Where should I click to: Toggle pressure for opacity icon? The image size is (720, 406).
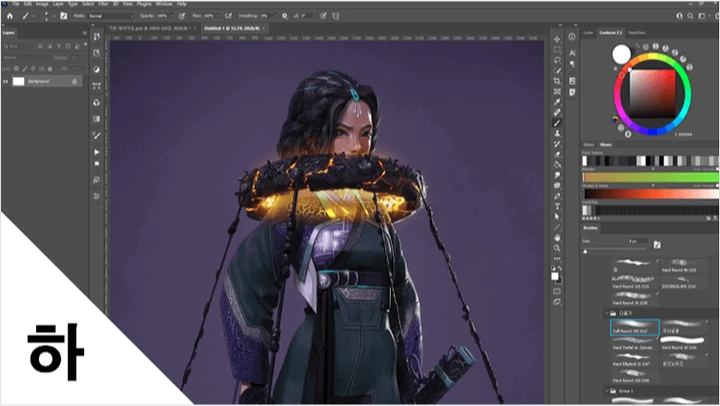coord(182,16)
